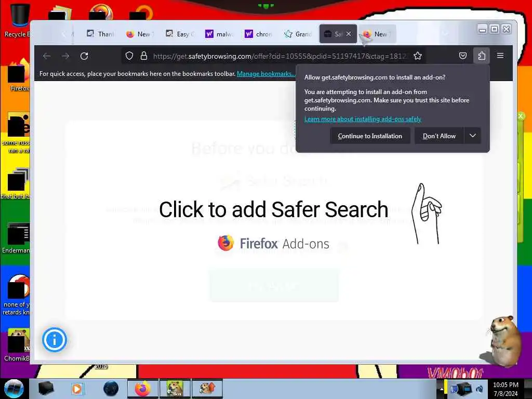Click the blue info circle icon
This screenshot has width=532, height=399.
click(54, 340)
